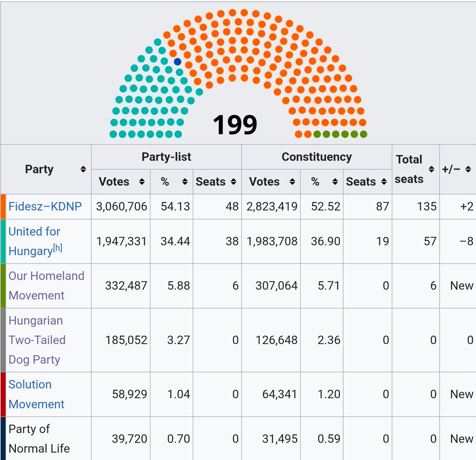Select Fidesz total seats 135
The width and height of the screenshot is (476, 460).
(427, 206)
